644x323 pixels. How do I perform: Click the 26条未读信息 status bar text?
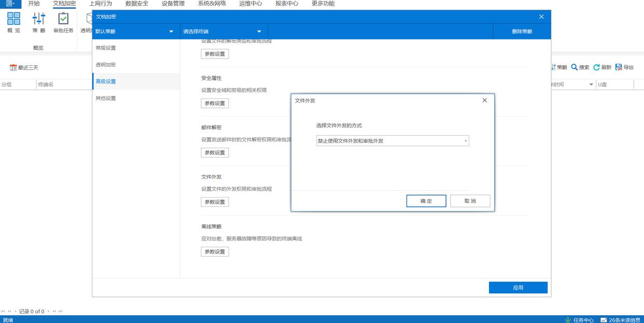624,320
